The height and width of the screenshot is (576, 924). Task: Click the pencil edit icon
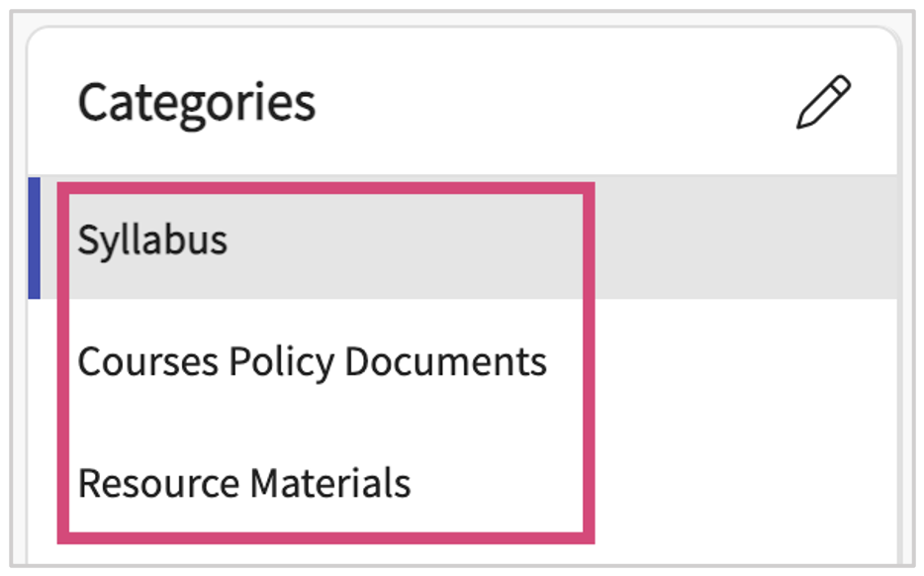coord(823,103)
